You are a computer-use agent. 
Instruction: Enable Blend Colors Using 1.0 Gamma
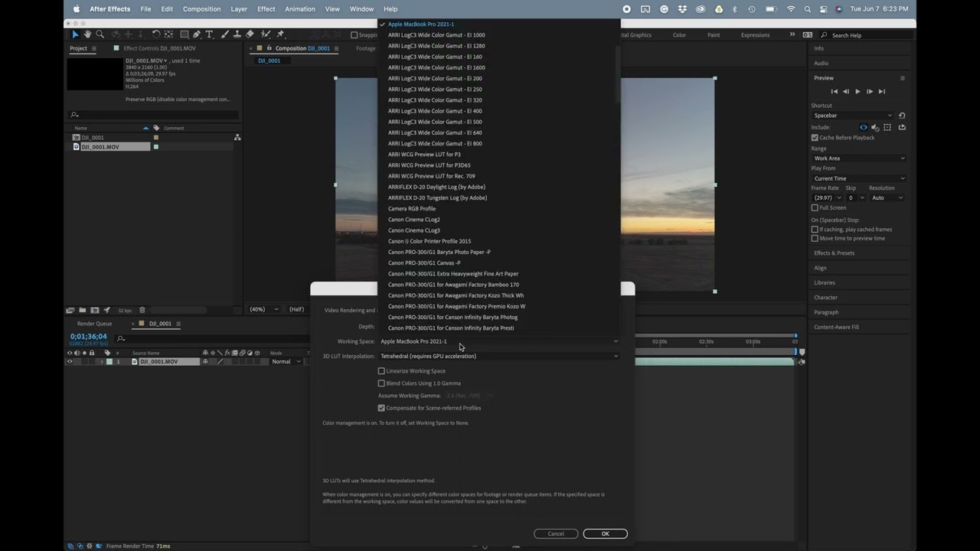381,383
